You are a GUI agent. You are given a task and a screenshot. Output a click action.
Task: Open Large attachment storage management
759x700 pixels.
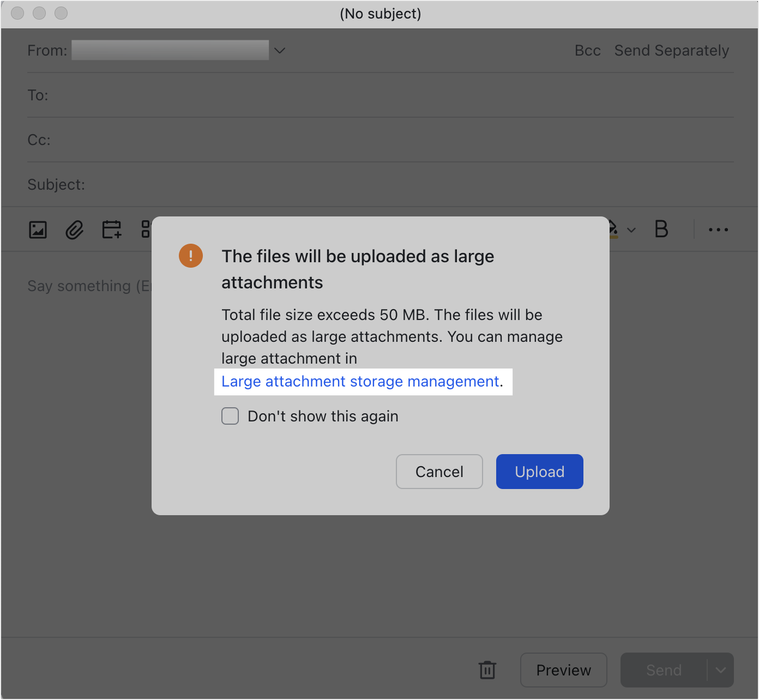pyautogui.click(x=360, y=382)
